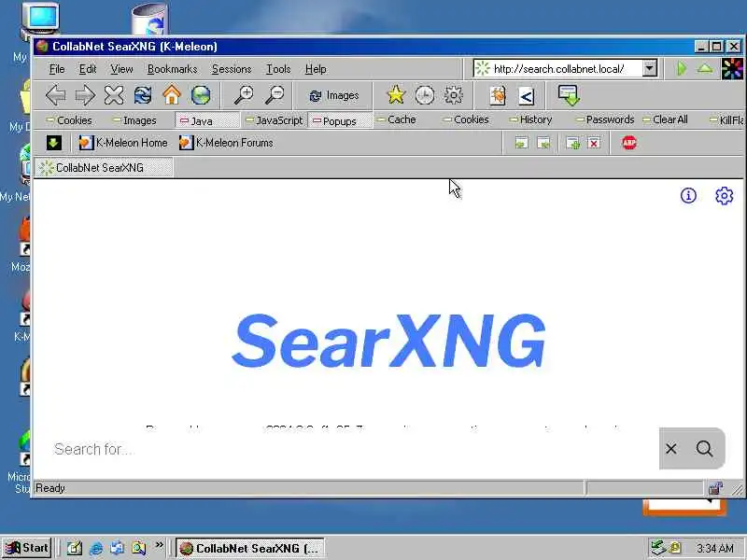The height and width of the screenshot is (560, 747).
Task: Click the Images reload toolbar button
Action: 334,96
